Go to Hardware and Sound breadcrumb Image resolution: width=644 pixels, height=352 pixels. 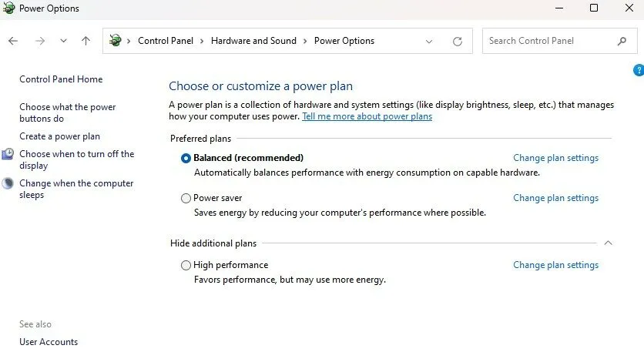253,41
